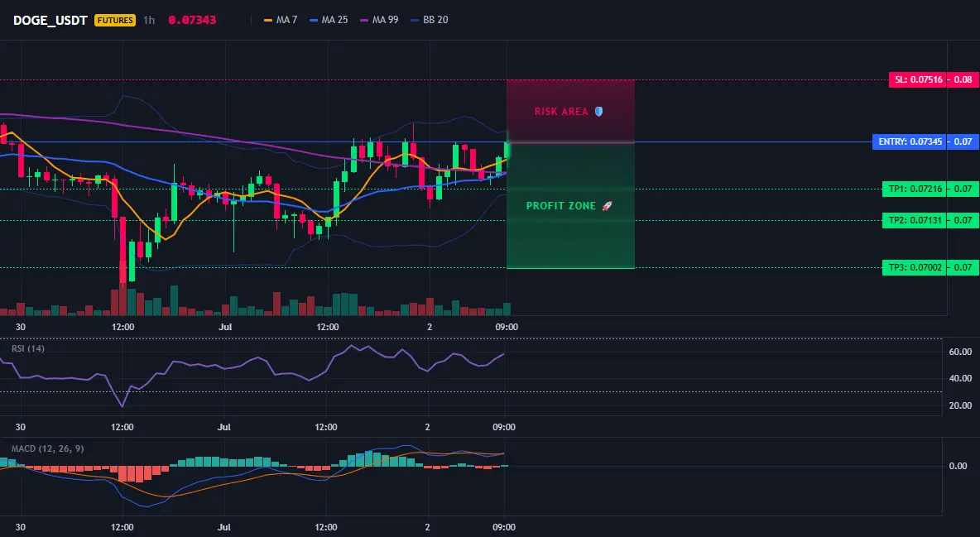Image resolution: width=980 pixels, height=537 pixels.
Task: Toggle the MA 25 legend item
Action: tap(329, 20)
